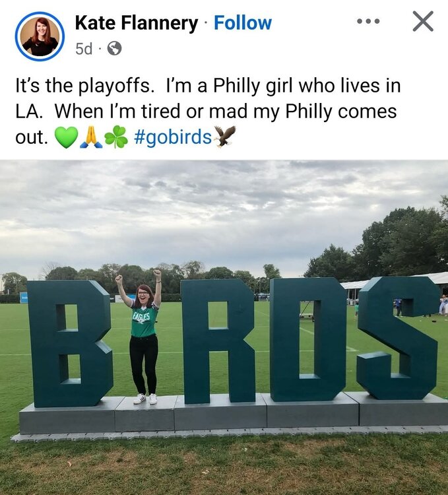This screenshot has width=448, height=495.
Task: Open the three-dot post options menu
Action: (x=368, y=22)
